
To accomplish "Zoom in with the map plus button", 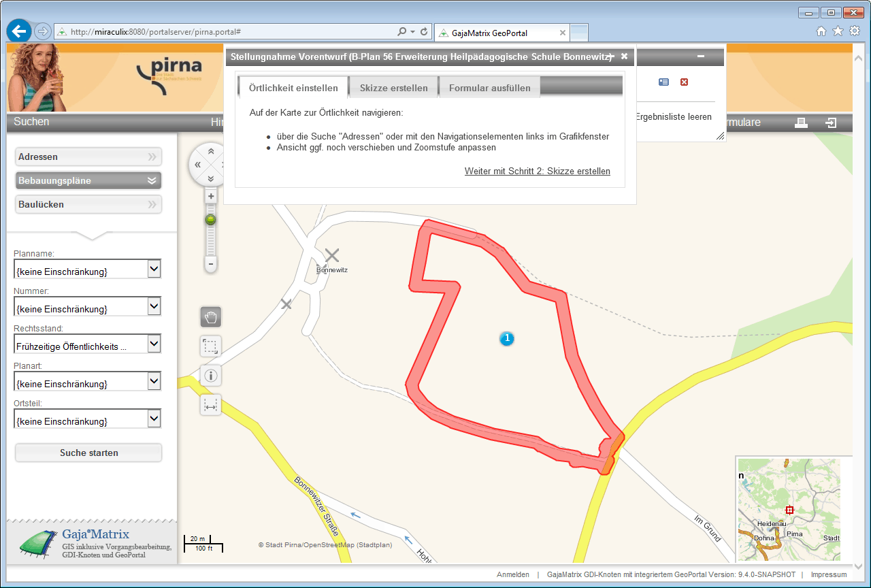I will point(211,197).
